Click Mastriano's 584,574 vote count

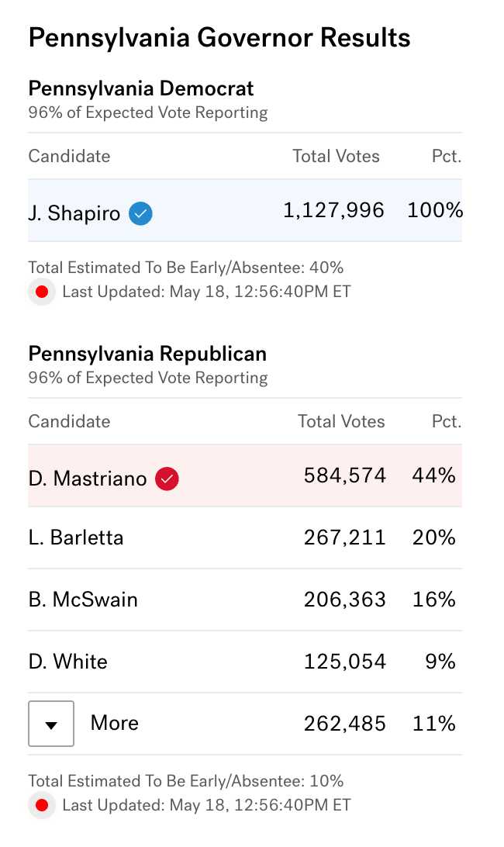coord(344,476)
